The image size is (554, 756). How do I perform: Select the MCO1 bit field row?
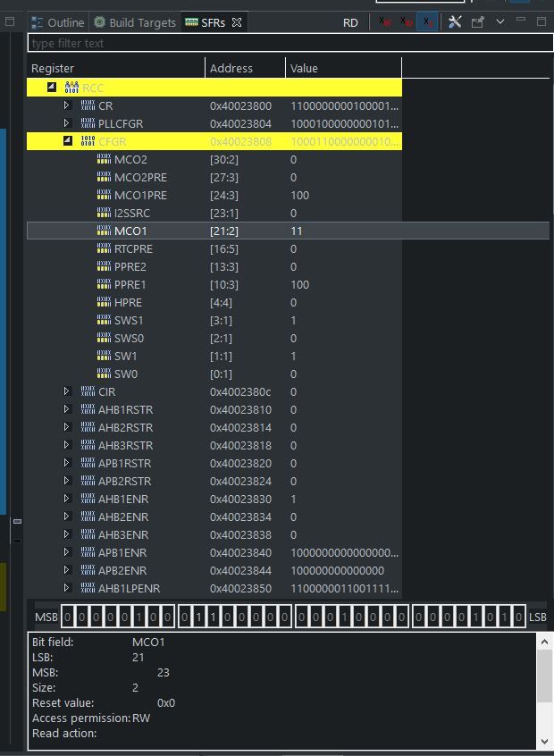tap(289, 231)
